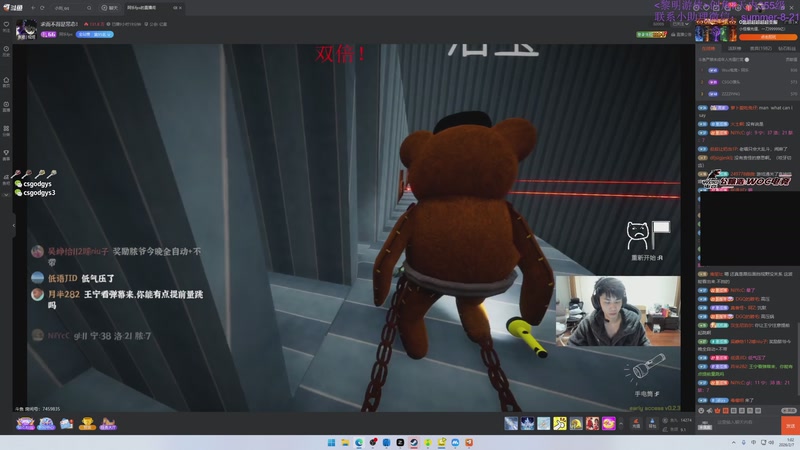Open the first activity icon below the video

click(x=25, y=423)
